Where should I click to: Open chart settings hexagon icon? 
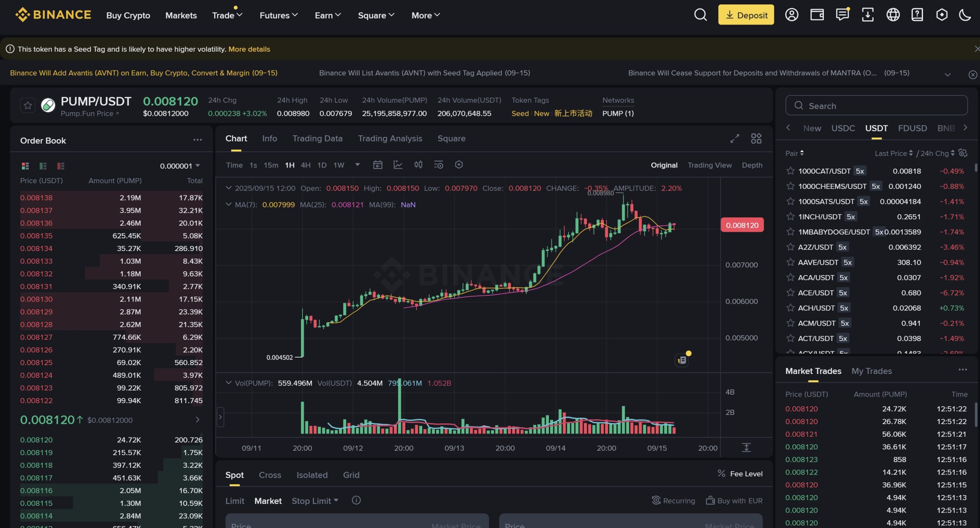(x=459, y=165)
